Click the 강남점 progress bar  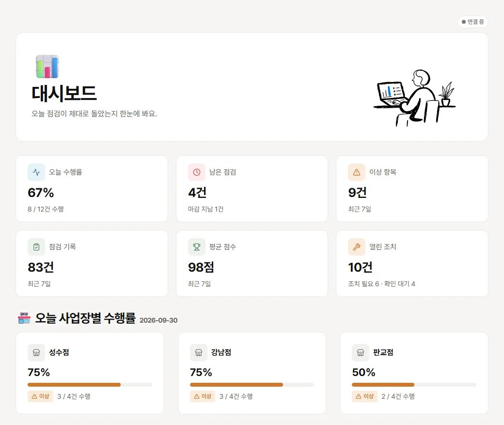point(252,385)
